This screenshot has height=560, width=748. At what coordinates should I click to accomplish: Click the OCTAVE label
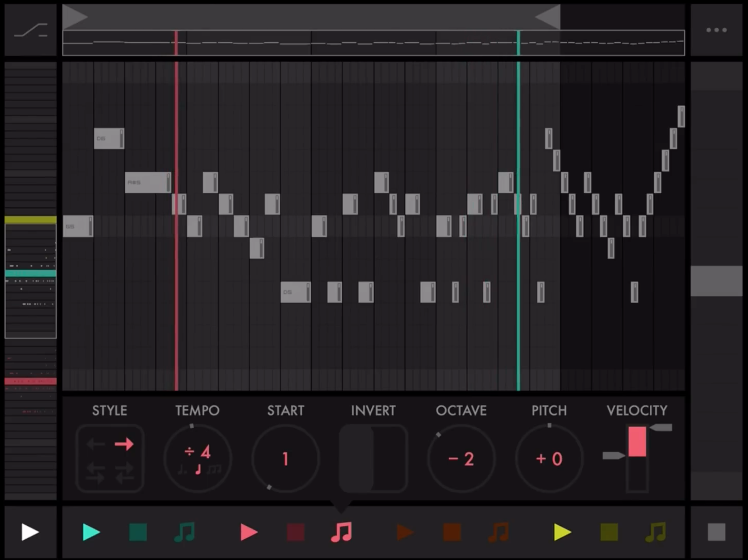coord(461,410)
